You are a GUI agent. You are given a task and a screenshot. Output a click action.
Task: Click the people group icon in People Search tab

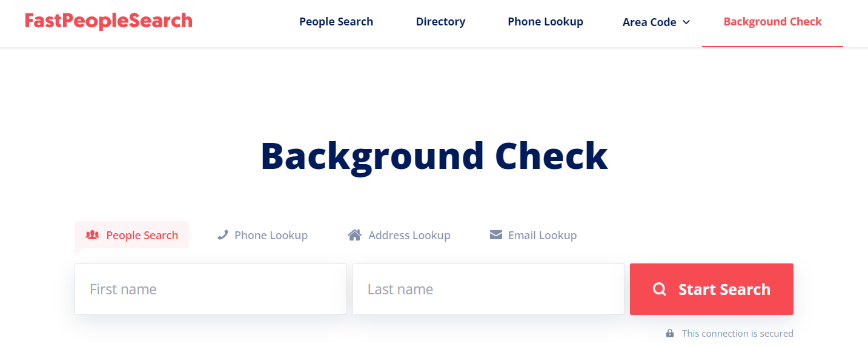92,235
